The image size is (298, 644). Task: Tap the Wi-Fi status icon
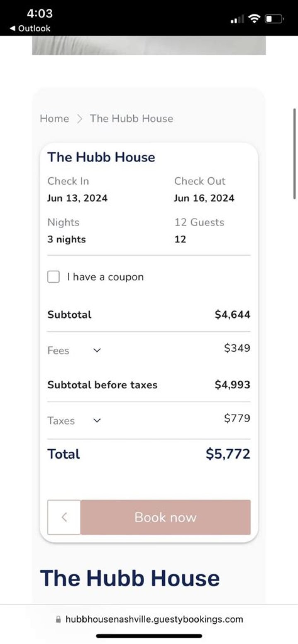[x=255, y=19]
